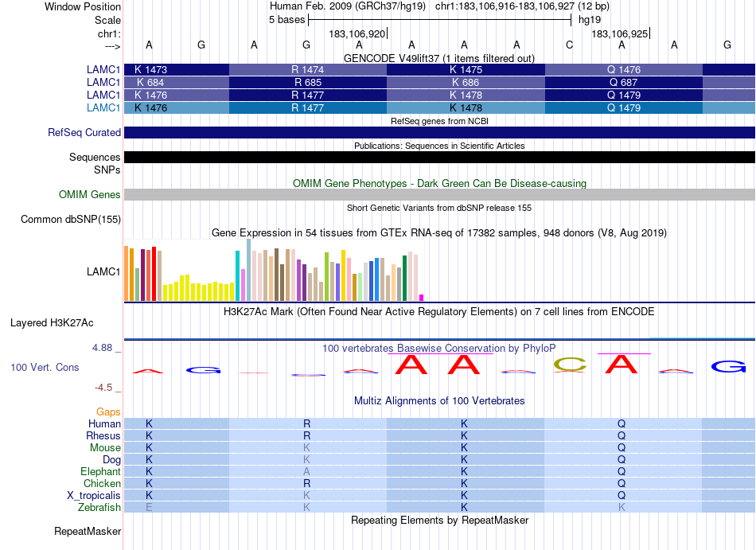This screenshot has height=550, width=756.
Task: Click the GENCODE V49lift37 track title
Action: point(439,58)
